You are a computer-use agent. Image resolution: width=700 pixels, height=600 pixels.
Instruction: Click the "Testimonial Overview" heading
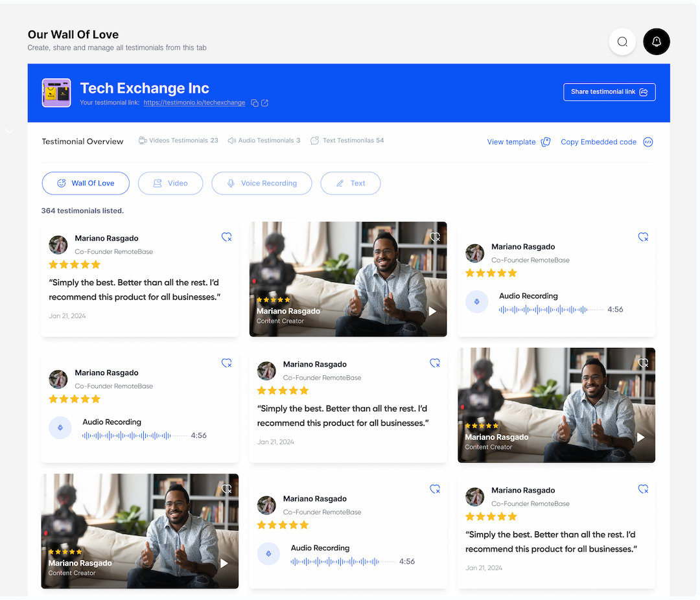[x=82, y=141]
